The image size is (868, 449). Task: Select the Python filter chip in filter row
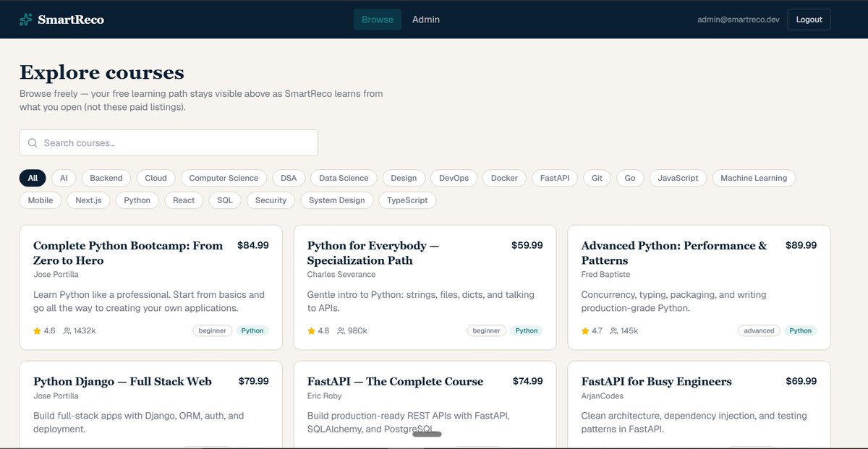coord(137,200)
